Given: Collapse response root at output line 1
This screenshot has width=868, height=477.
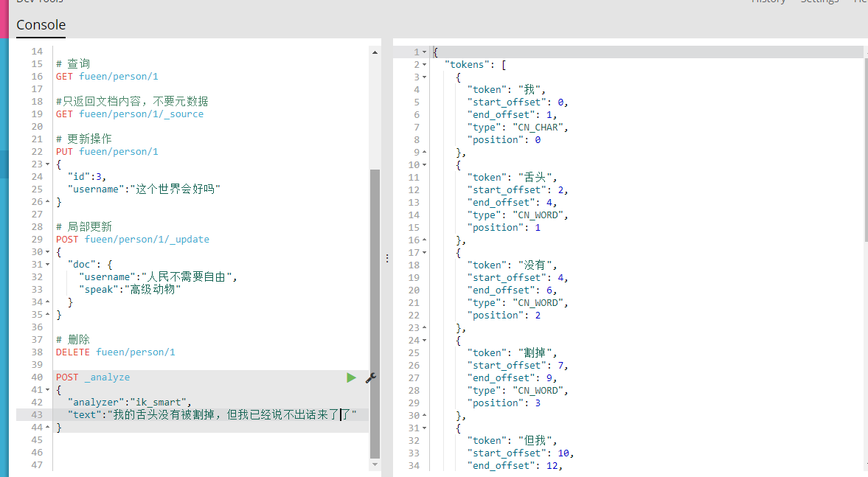Looking at the screenshot, I should pos(425,52).
